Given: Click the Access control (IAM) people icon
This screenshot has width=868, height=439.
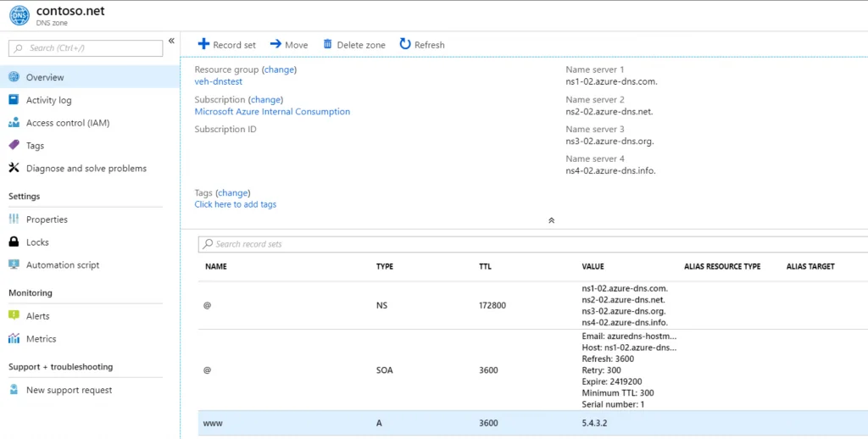Looking at the screenshot, I should click(14, 122).
